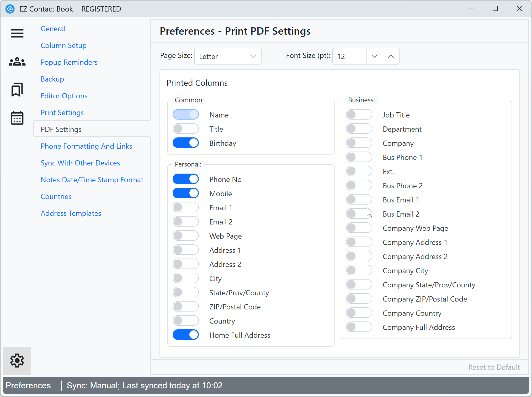The height and width of the screenshot is (397, 532).
Task: Click the EZ Contact Book logo icon
Action: point(10,9)
